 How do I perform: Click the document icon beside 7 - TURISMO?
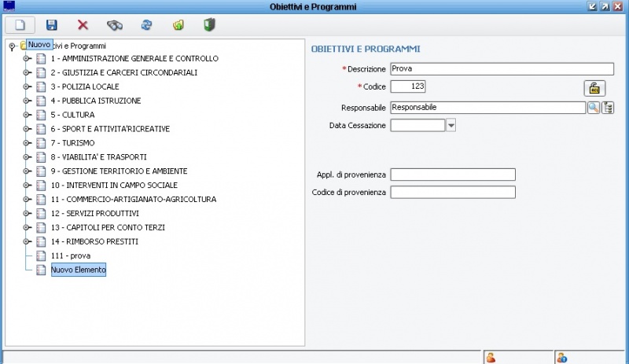(x=41, y=143)
